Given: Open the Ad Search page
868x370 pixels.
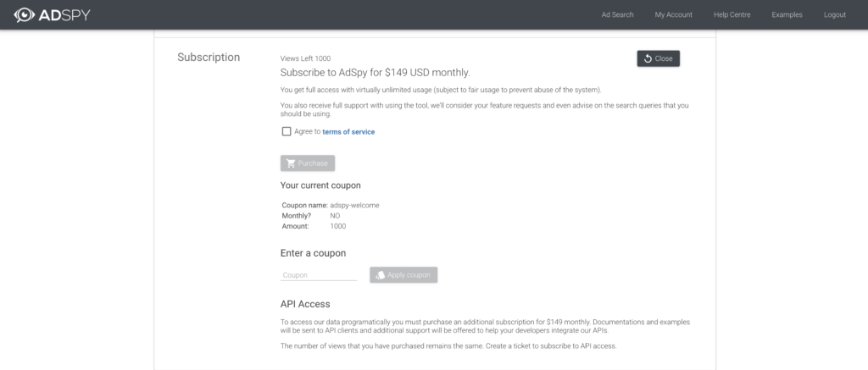Looking at the screenshot, I should pos(617,15).
